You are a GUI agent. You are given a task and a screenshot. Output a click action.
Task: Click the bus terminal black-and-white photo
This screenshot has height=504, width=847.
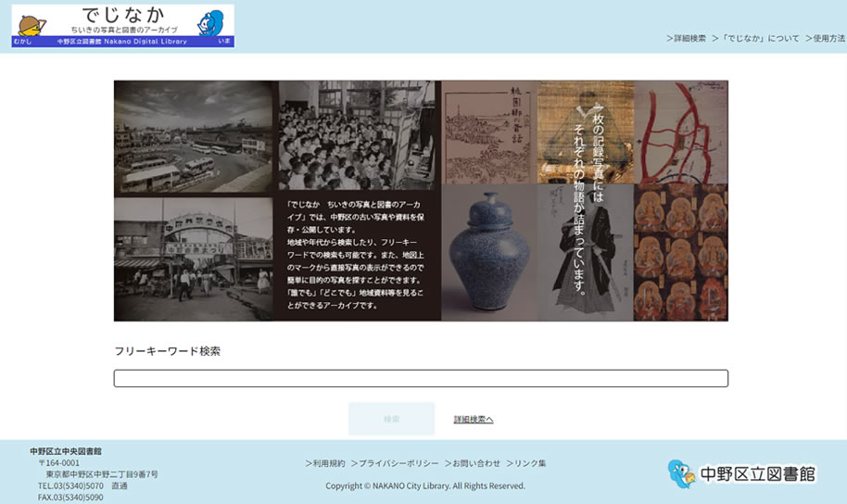[194, 137]
